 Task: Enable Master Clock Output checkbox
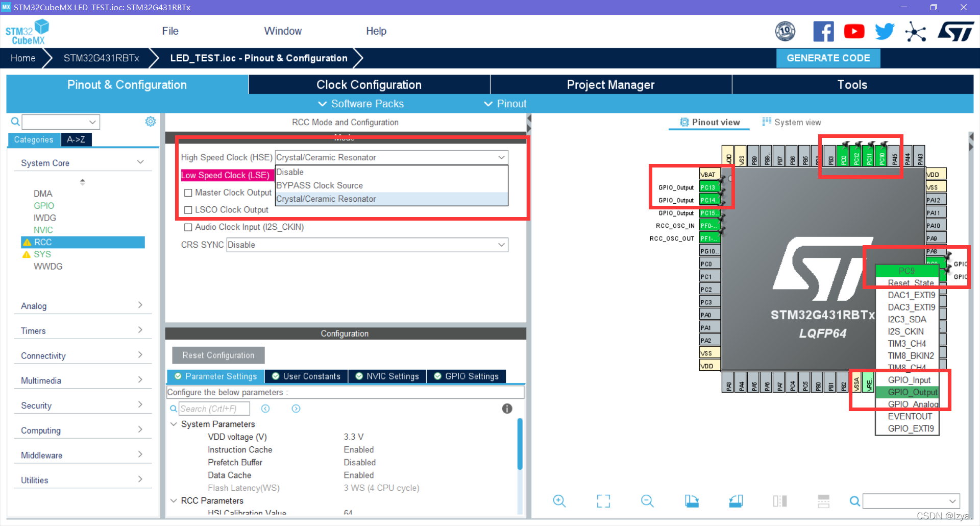[188, 193]
